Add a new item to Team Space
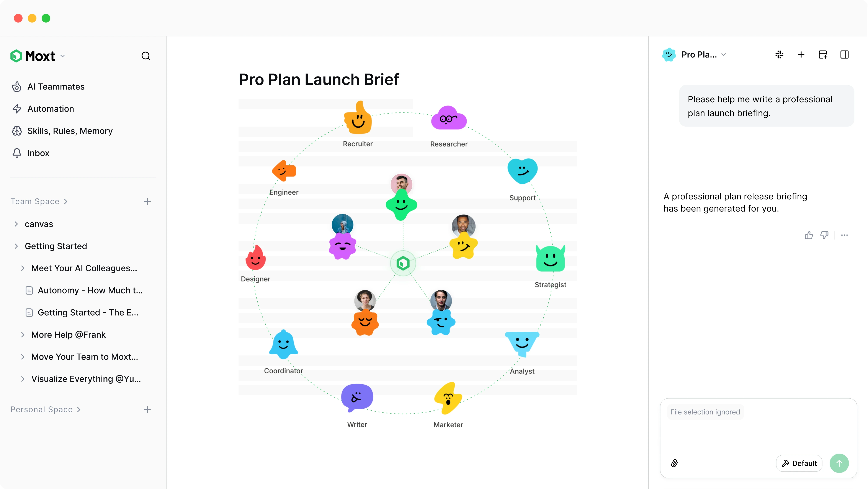This screenshot has height=489, width=868. pyautogui.click(x=147, y=201)
